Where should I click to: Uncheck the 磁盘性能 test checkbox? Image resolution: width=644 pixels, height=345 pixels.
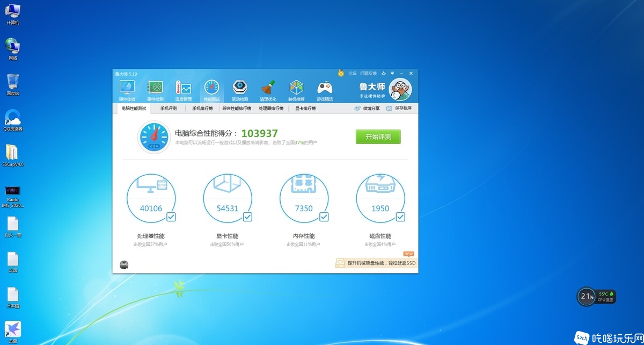click(x=400, y=217)
